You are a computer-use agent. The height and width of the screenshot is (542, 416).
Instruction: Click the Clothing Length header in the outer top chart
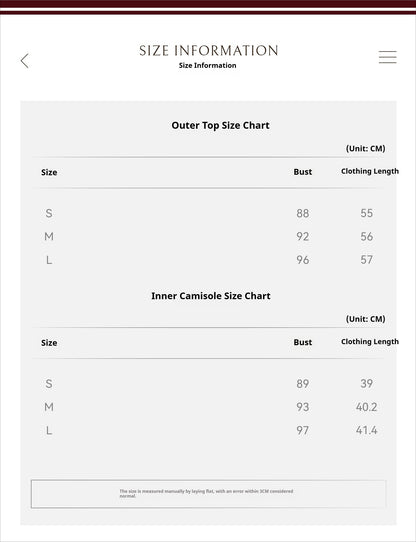pyautogui.click(x=370, y=171)
